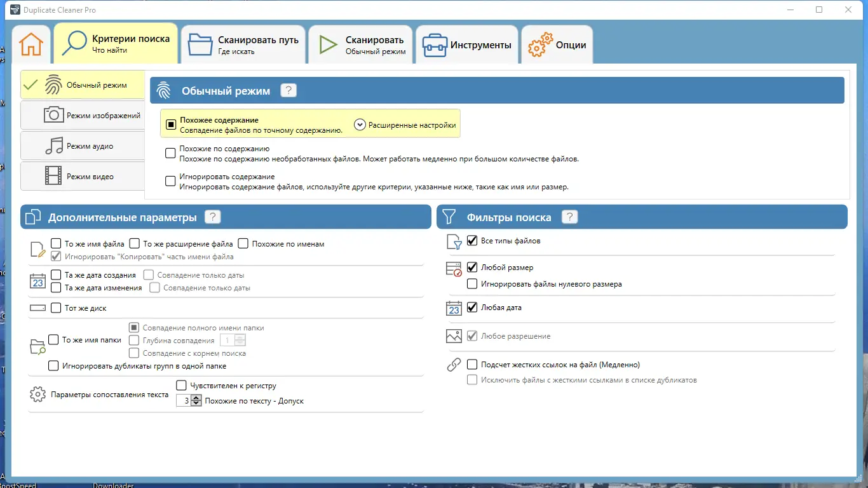The height and width of the screenshot is (488, 868).
Task: Click the fingerprint icon in Обычный режим header bar
Action: click(x=164, y=90)
